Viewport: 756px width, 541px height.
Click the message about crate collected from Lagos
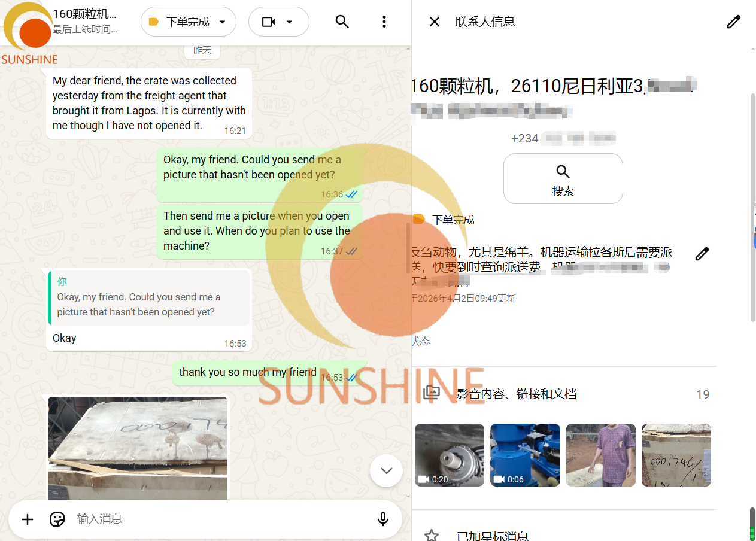(x=149, y=103)
